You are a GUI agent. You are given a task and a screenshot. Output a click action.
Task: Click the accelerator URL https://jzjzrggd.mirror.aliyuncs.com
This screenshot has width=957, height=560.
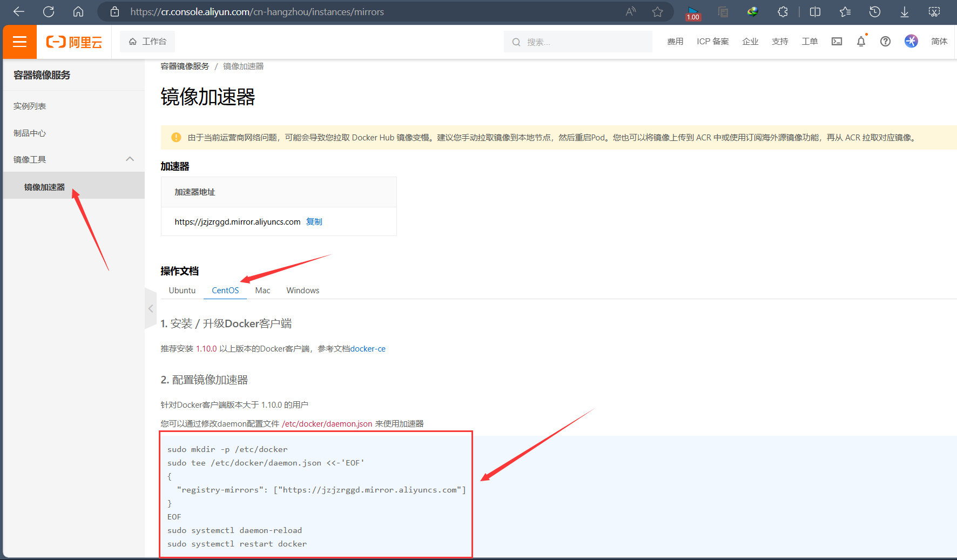(x=238, y=221)
